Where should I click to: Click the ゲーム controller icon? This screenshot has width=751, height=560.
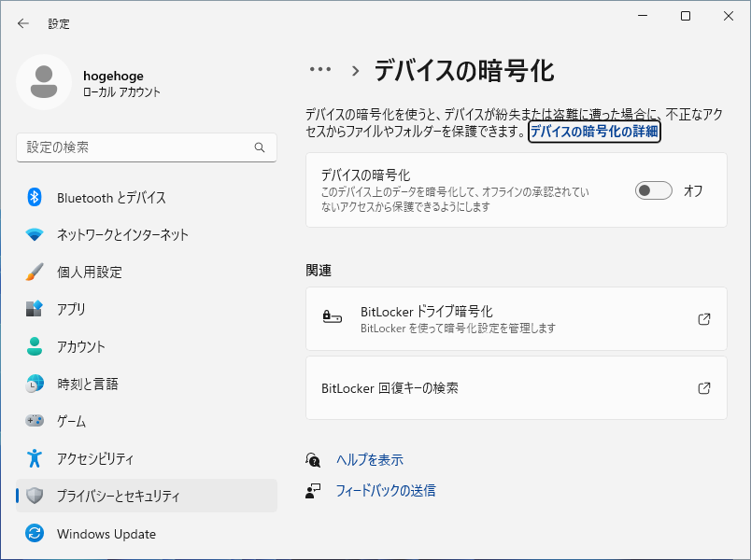(35, 421)
